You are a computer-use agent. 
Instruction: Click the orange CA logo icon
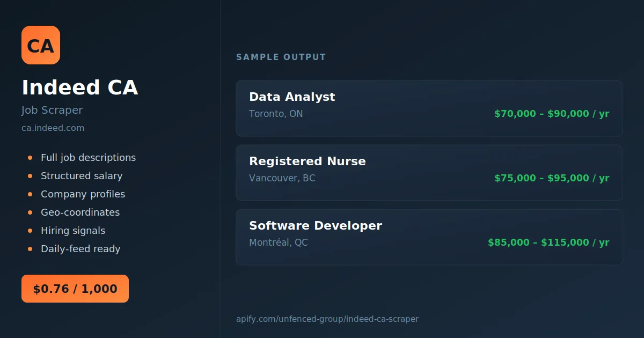pyautogui.click(x=41, y=45)
